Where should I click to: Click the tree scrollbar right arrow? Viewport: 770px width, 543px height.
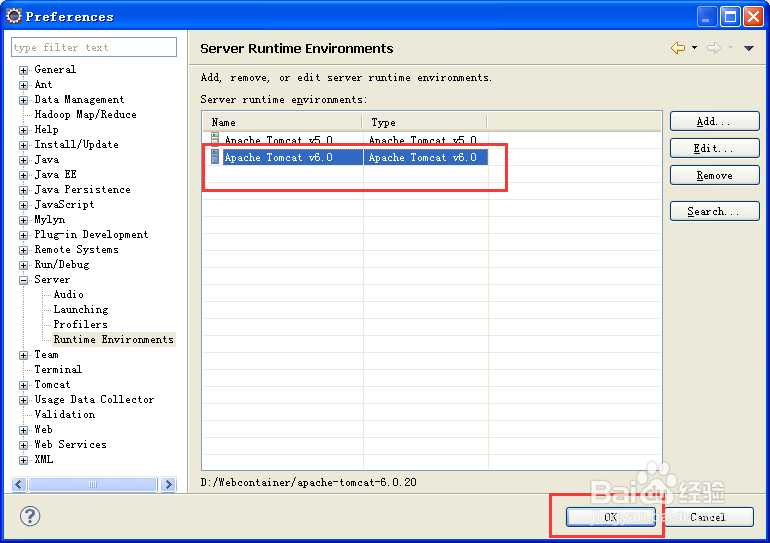[x=168, y=485]
